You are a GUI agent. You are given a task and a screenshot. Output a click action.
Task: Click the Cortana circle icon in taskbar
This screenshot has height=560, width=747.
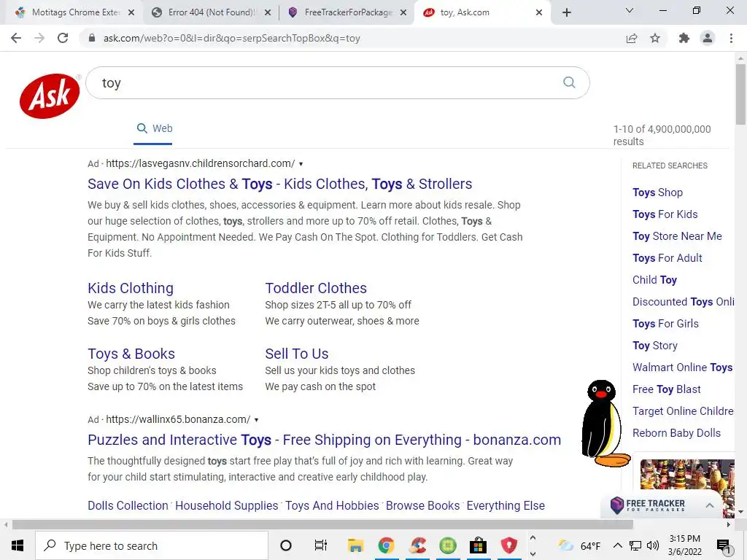pos(286,545)
